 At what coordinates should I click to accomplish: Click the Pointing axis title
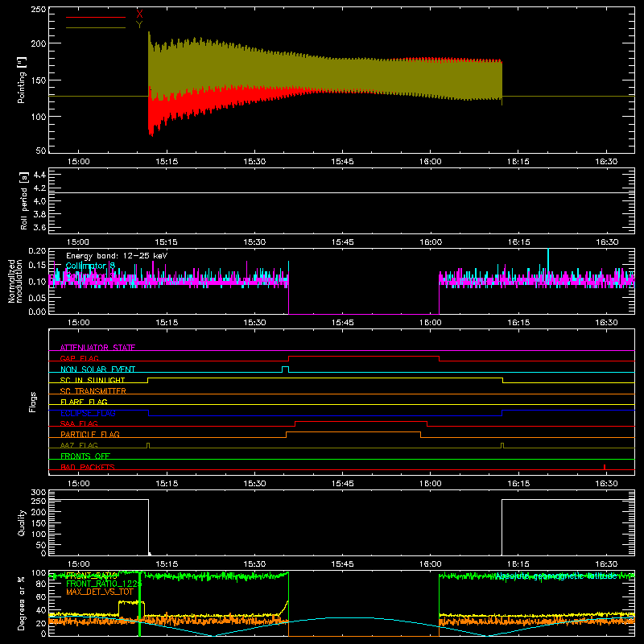tap(22, 80)
